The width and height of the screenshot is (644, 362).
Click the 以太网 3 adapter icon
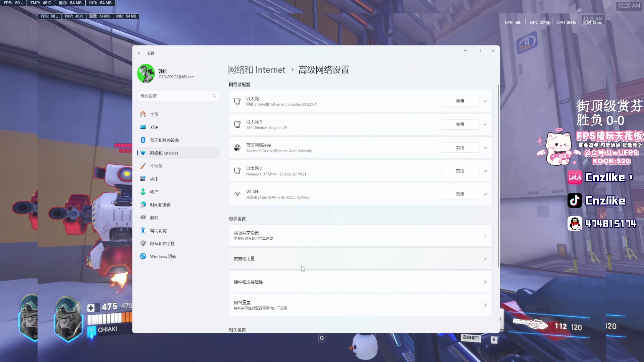(237, 125)
